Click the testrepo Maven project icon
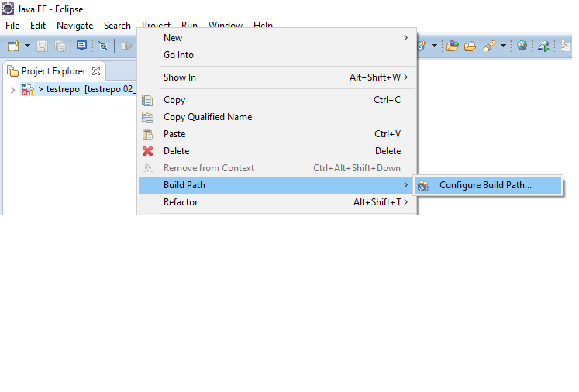 tap(28, 89)
